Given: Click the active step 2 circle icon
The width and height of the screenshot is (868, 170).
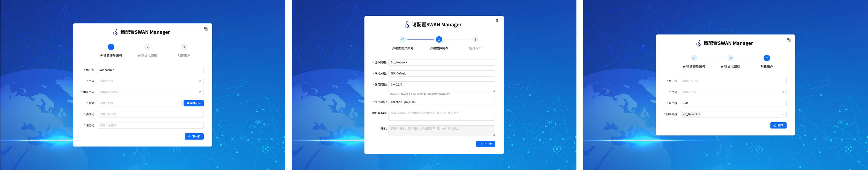Looking at the screenshot, I should pos(439,39).
